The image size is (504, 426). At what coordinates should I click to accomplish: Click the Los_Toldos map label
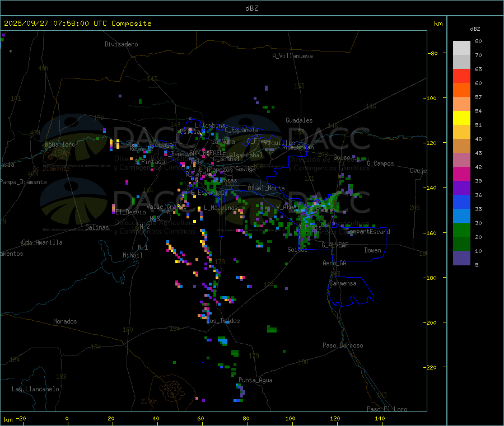click(223, 321)
